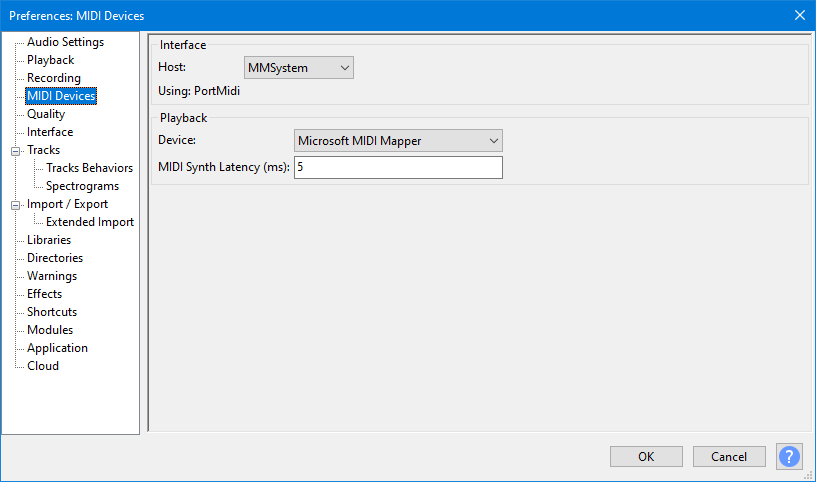Screen dimensions: 816x482
Task: Close the Preferences dialog window
Action: (x=800, y=15)
